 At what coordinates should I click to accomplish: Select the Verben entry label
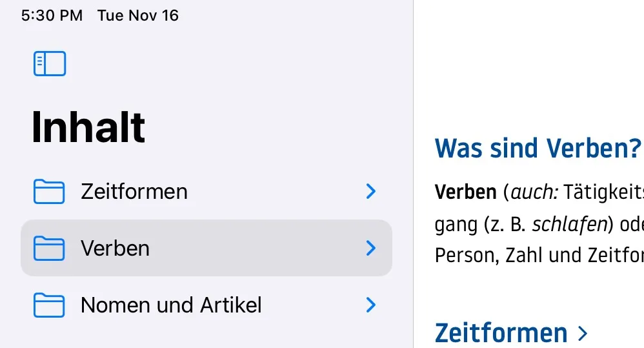tap(115, 249)
